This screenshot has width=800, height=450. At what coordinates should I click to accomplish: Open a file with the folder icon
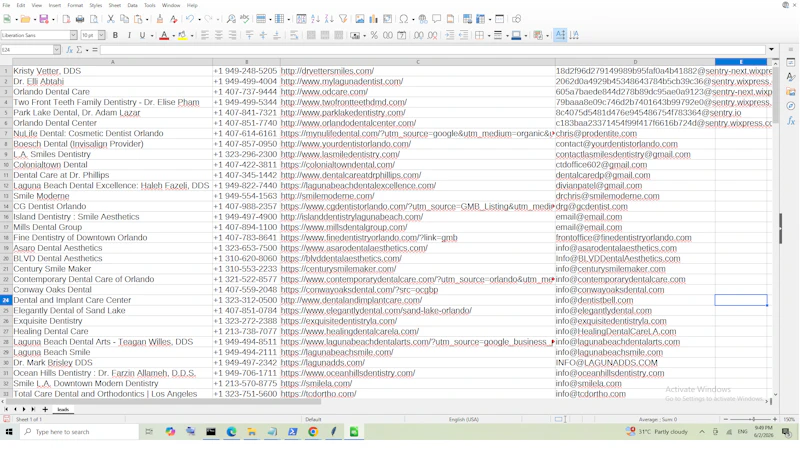pyautogui.click(x=25, y=19)
